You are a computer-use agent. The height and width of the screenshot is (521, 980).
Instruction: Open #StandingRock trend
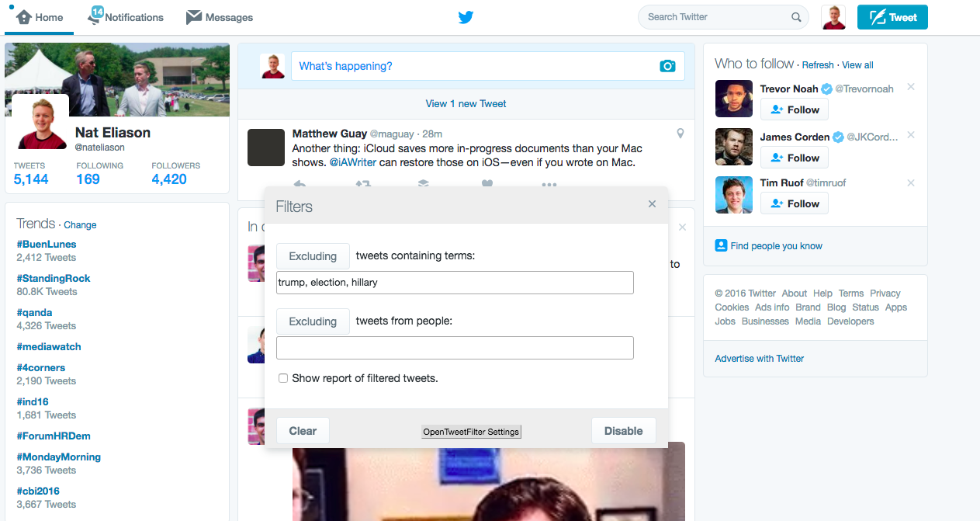[54, 278]
